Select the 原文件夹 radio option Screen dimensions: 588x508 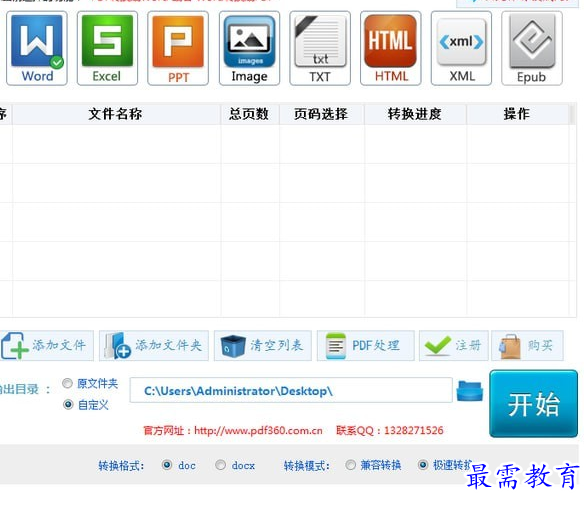(x=68, y=383)
